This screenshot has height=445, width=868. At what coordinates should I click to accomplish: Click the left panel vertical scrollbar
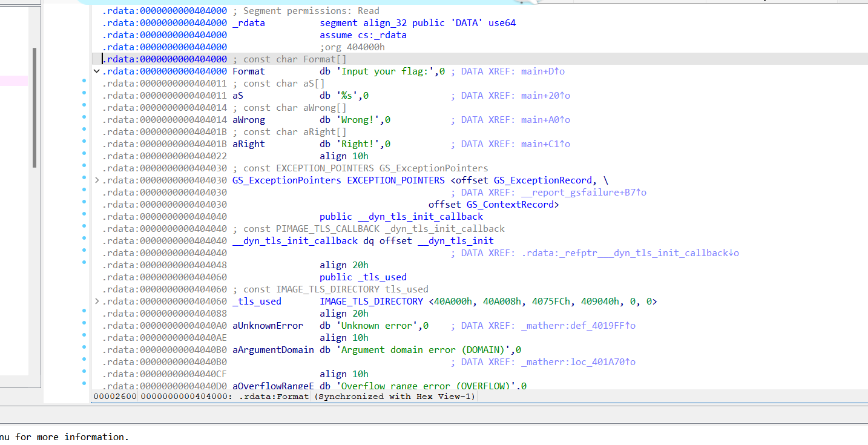coord(35,108)
